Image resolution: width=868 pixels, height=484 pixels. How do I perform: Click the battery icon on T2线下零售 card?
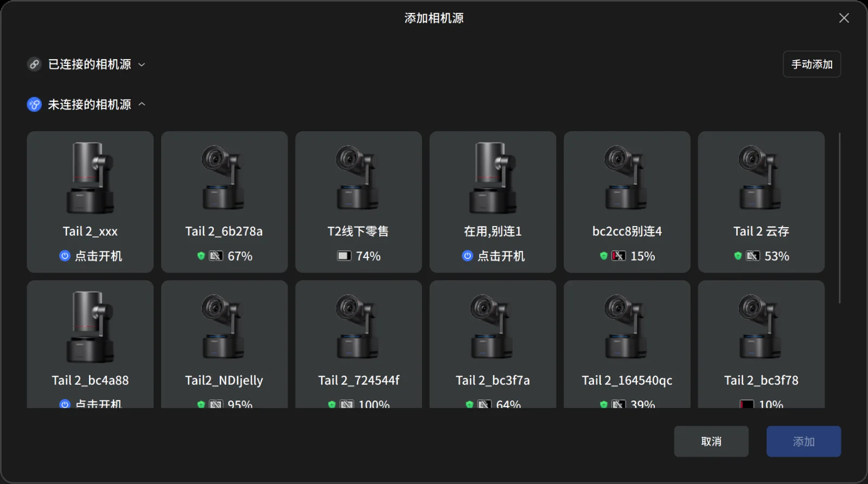point(344,256)
